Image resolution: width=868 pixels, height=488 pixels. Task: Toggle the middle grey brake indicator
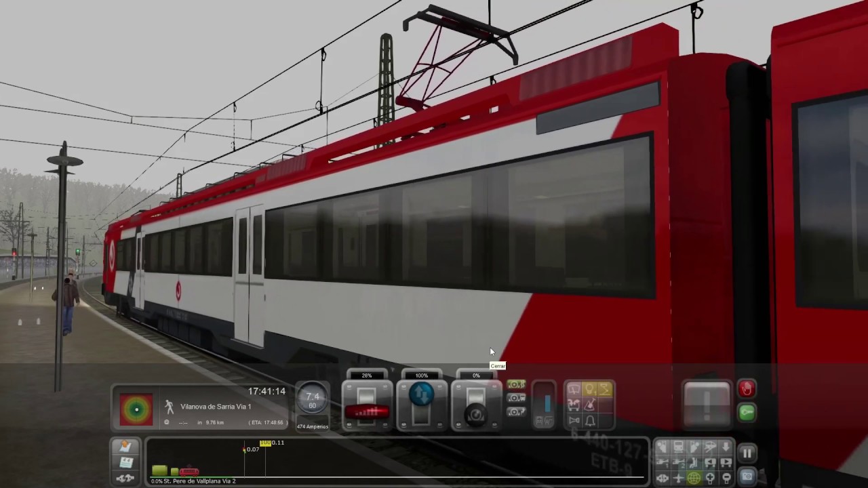(516, 398)
